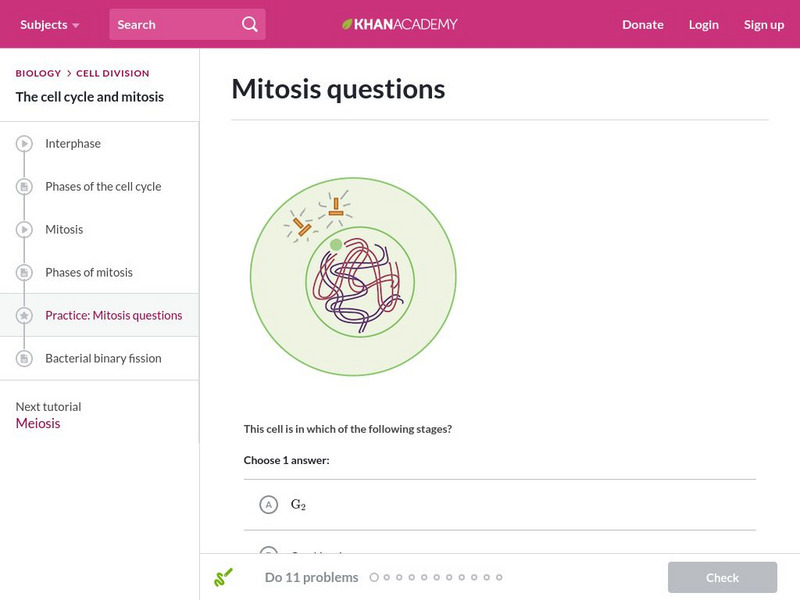Click the Biology breadcrumb link
Screen dimensions: 800x600
[x=38, y=73]
